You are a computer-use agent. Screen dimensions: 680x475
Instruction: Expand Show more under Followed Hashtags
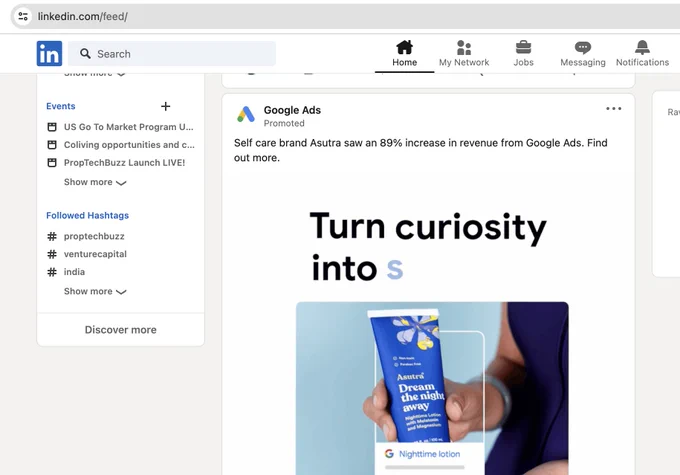(95, 291)
